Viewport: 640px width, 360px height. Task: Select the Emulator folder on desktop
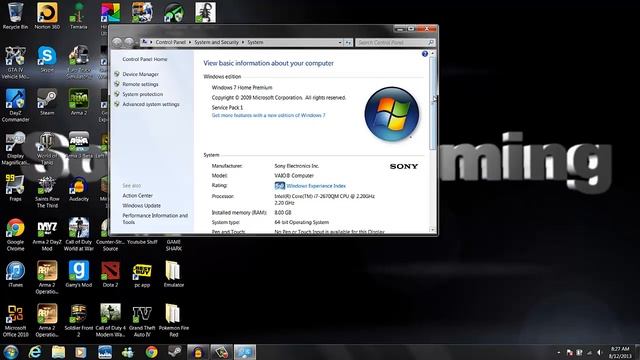174,274
